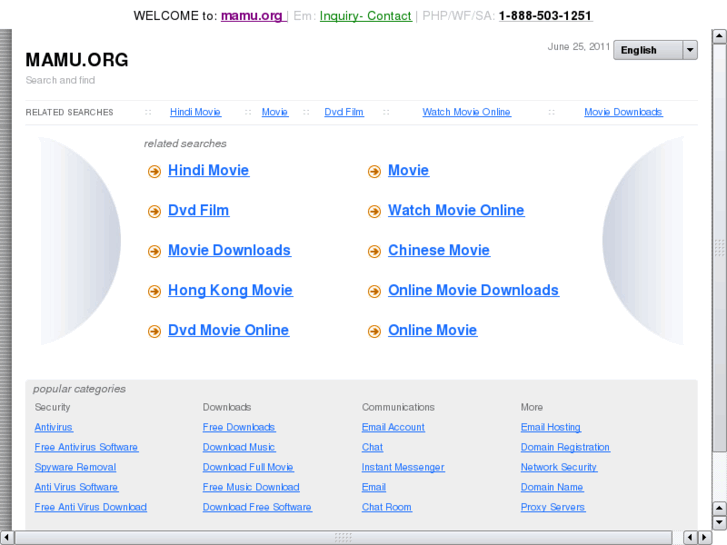Screen dimensions: 727x545
Task: Select Dvd Film in the top related searches bar
Action: pyautogui.click(x=344, y=112)
